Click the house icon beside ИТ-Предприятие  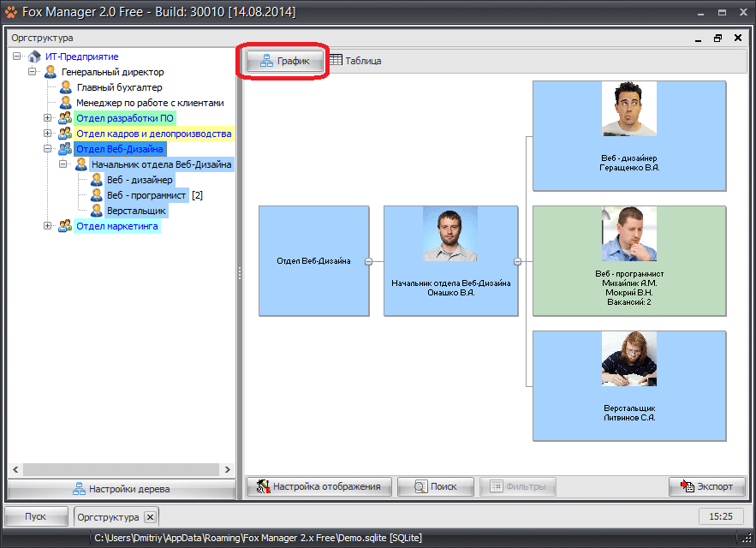[x=34, y=57]
